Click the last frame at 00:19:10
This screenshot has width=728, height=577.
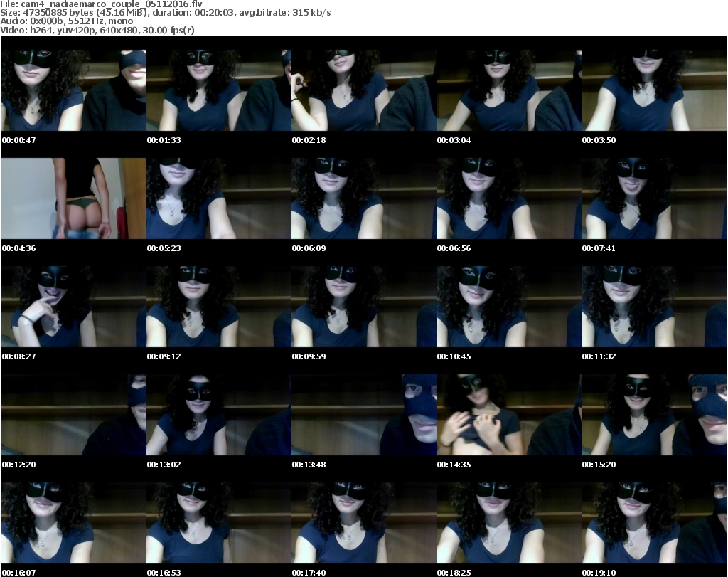point(653,523)
